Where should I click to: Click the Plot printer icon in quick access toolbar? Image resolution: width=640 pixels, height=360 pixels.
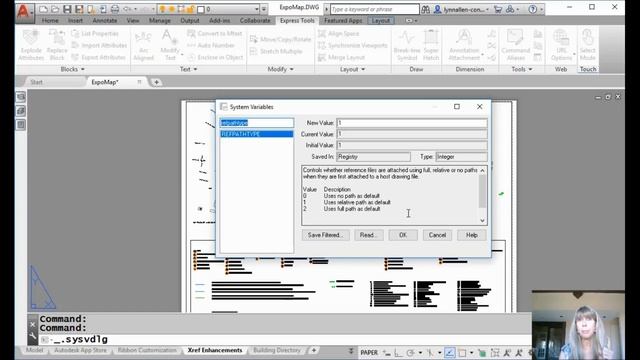tap(115, 9)
